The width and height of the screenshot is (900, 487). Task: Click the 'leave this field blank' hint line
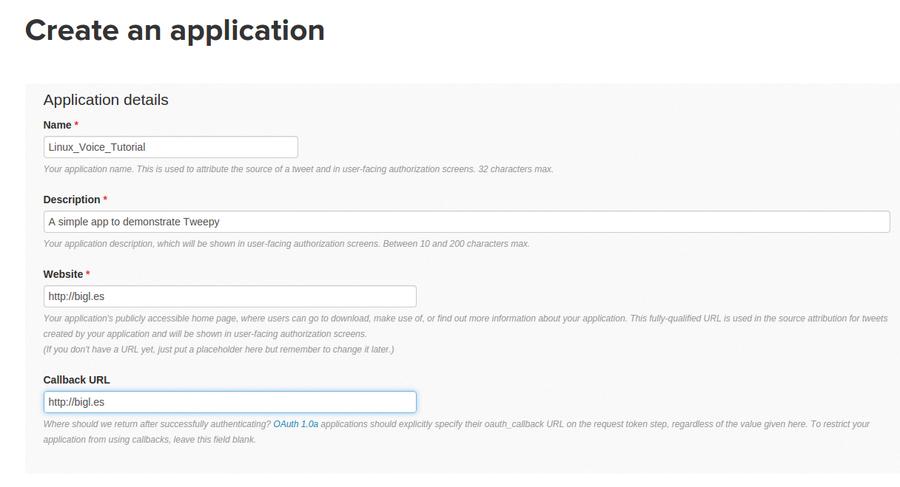[x=149, y=439]
